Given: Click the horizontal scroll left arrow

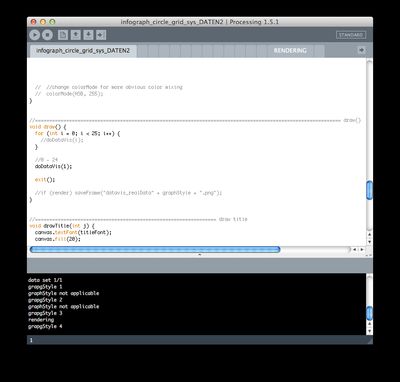Looking at the screenshot, I should point(354,249).
